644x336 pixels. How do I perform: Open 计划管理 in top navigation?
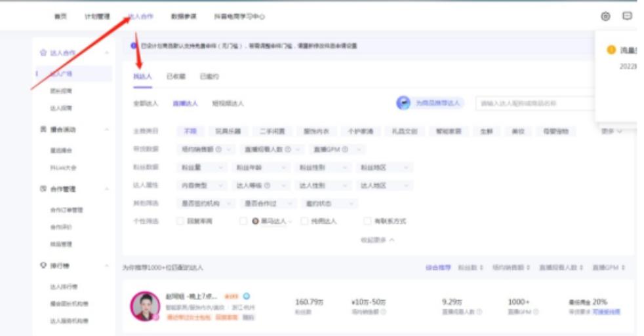pos(97,16)
